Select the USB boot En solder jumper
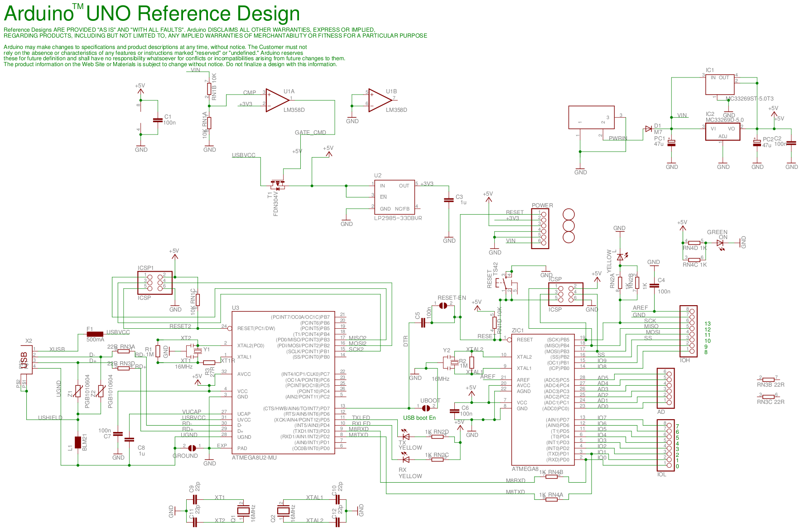This screenshot has width=800, height=532. [x=426, y=408]
